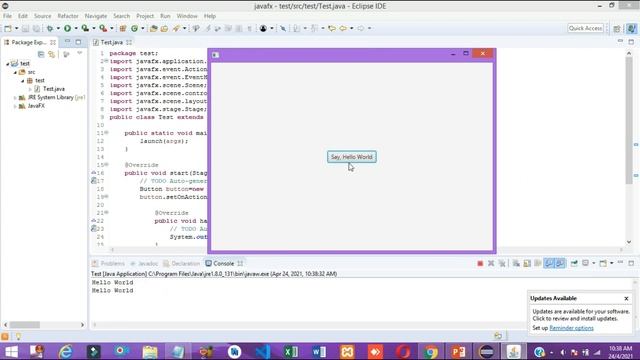Open Internet Explorer from taskbar
Viewport: 640px width, 360px height.
coord(66,351)
